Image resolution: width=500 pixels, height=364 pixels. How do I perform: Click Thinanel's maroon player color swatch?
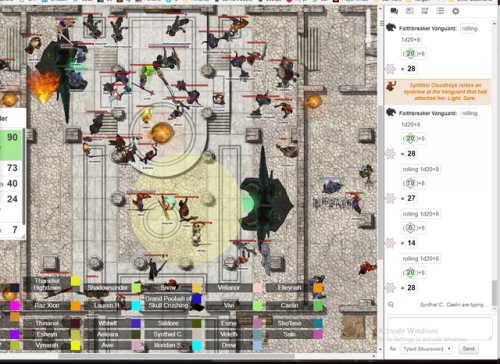[75, 323]
